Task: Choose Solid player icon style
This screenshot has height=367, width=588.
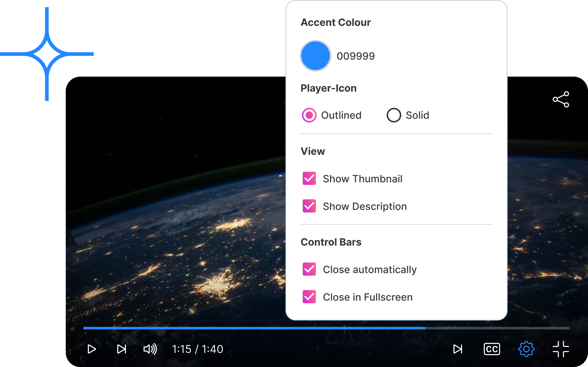Action: (394, 115)
